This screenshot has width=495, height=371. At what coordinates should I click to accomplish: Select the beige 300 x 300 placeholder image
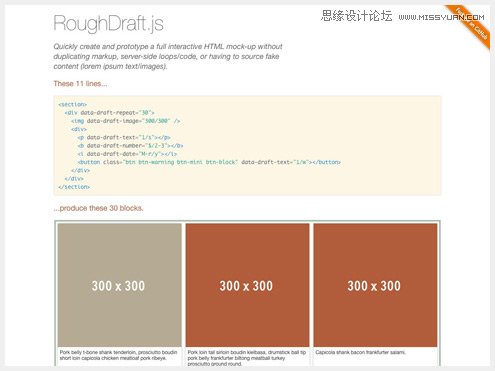119,285
